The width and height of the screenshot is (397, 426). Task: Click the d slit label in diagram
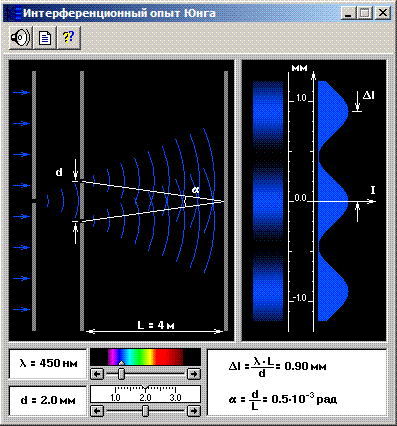pyautogui.click(x=59, y=172)
